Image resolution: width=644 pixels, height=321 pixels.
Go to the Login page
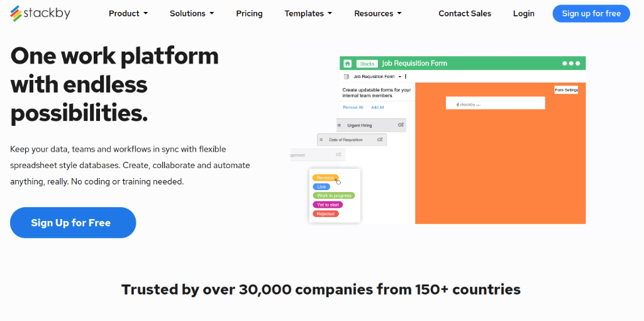524,14
